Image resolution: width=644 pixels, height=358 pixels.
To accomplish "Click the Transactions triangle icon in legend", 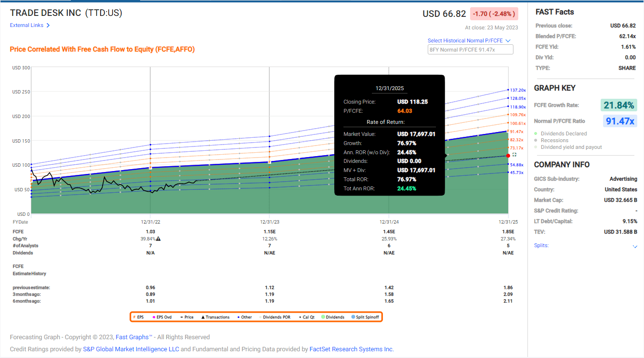I will (203, 317).
